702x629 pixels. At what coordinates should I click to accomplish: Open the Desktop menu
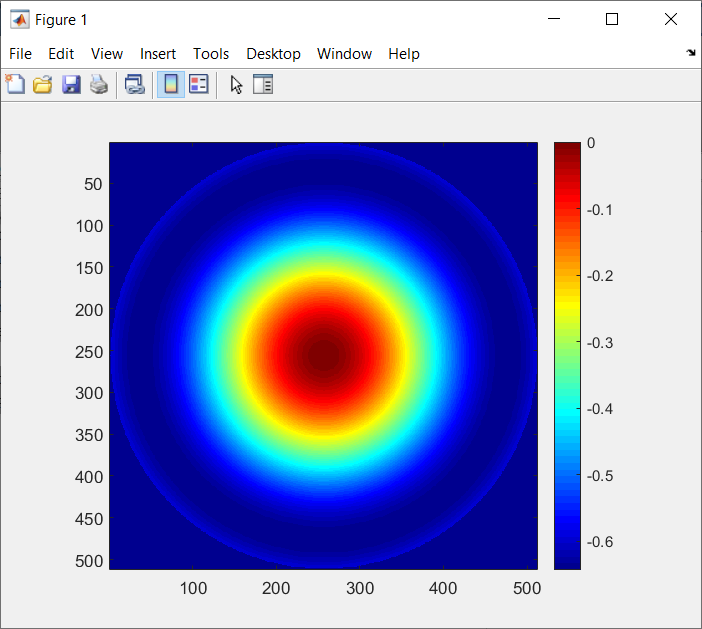pos(273,54)
